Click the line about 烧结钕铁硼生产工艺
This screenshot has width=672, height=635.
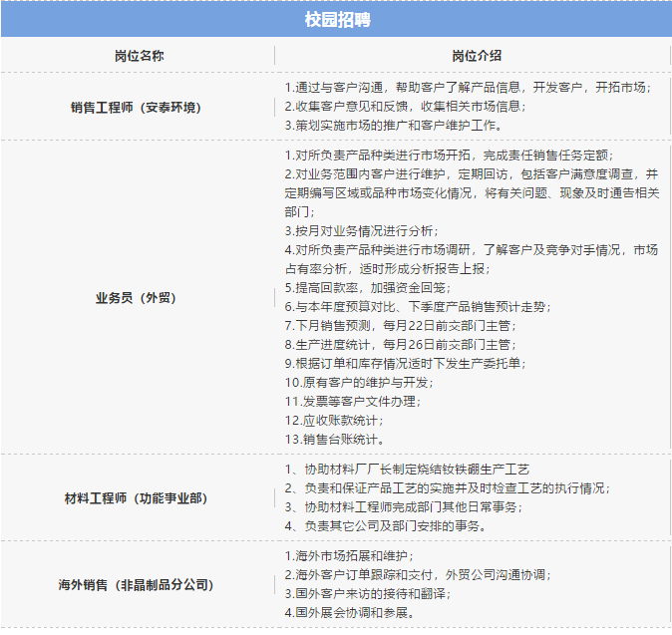click(x=407, y=470)
